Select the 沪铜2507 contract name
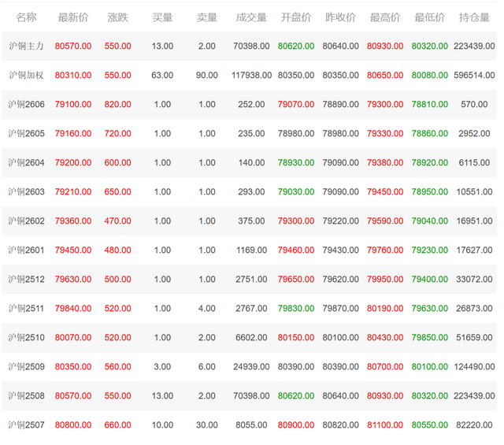This screenshot has width=504, height=445. point(26,425)
